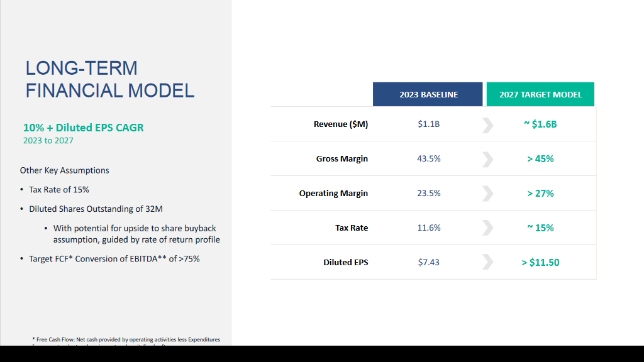Select the $1.1B baseline revenue value
The height and width of the screenshot is (362, 644).
coord(428,124)
